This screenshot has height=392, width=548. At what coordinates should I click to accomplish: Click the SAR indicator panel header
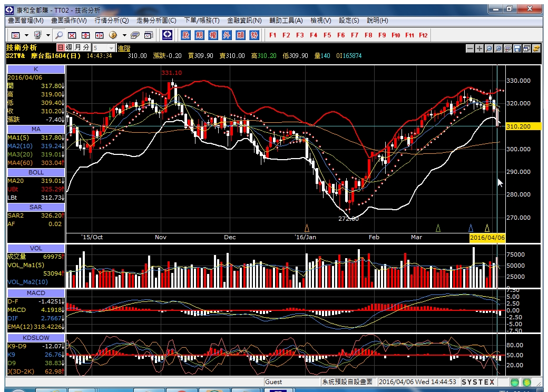tap(36, 207)
